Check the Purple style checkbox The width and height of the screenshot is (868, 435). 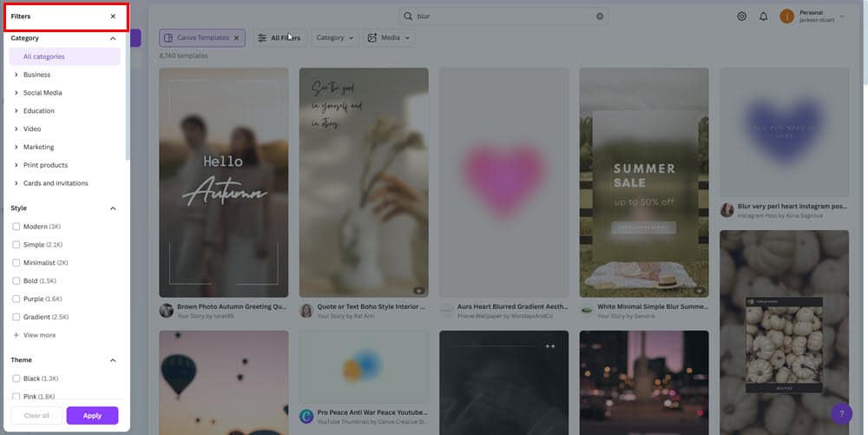click(16, 299)
